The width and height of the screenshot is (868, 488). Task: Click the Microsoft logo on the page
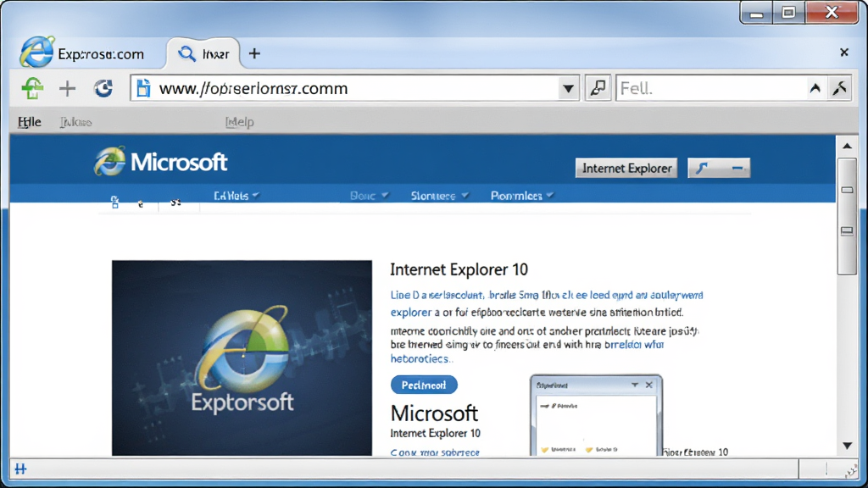tap(160, 162)
